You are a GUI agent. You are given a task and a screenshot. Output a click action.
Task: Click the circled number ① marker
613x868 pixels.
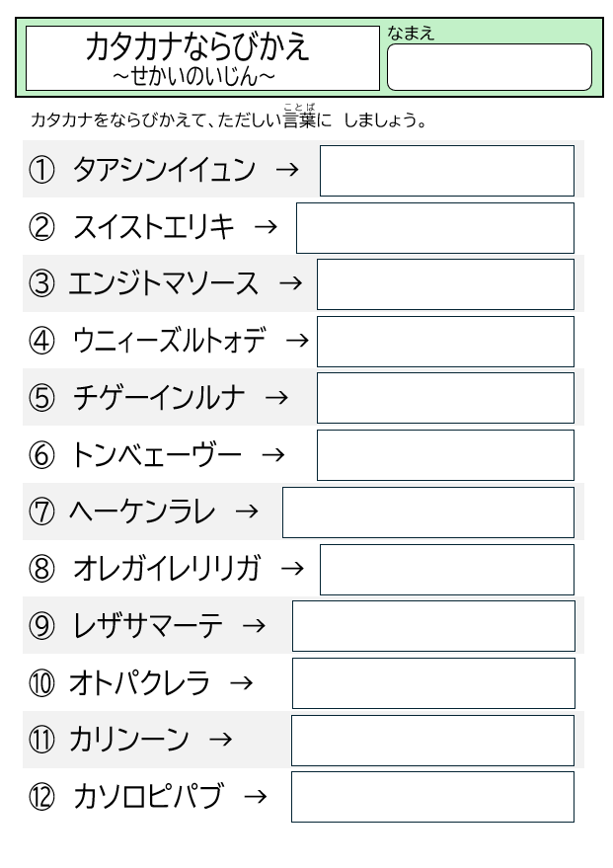point(41,170)
